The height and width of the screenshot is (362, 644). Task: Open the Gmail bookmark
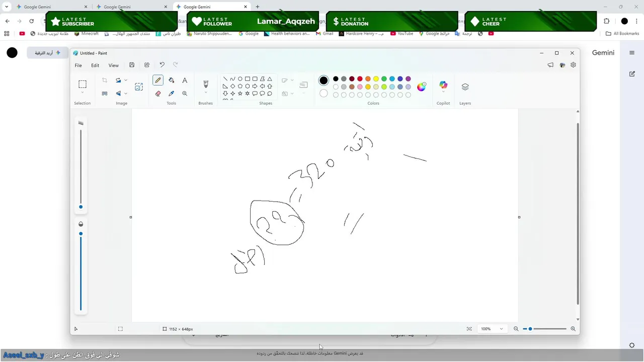325,34
